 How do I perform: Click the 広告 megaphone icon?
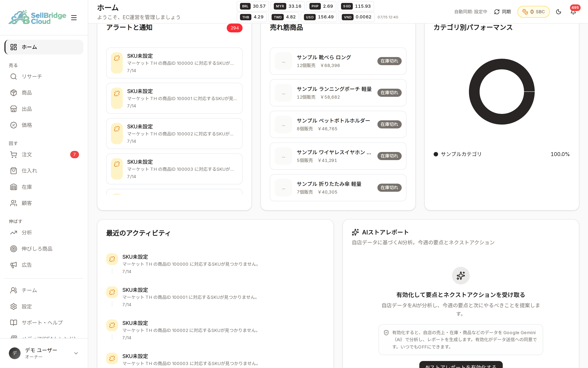[x=14, y=265]
